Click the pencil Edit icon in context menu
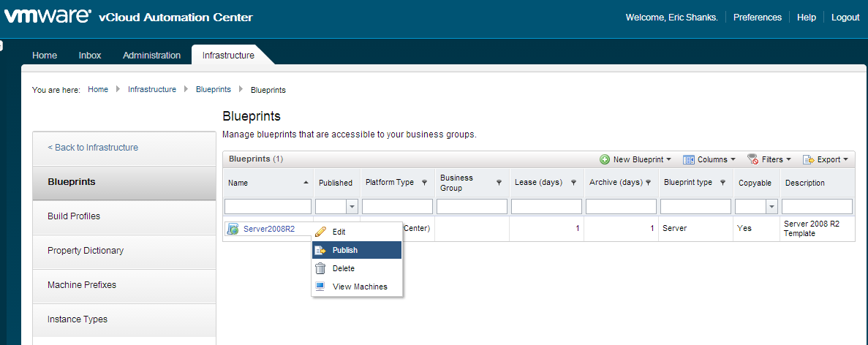This screenshot has height=345, width=868. [x=320, y=232]
